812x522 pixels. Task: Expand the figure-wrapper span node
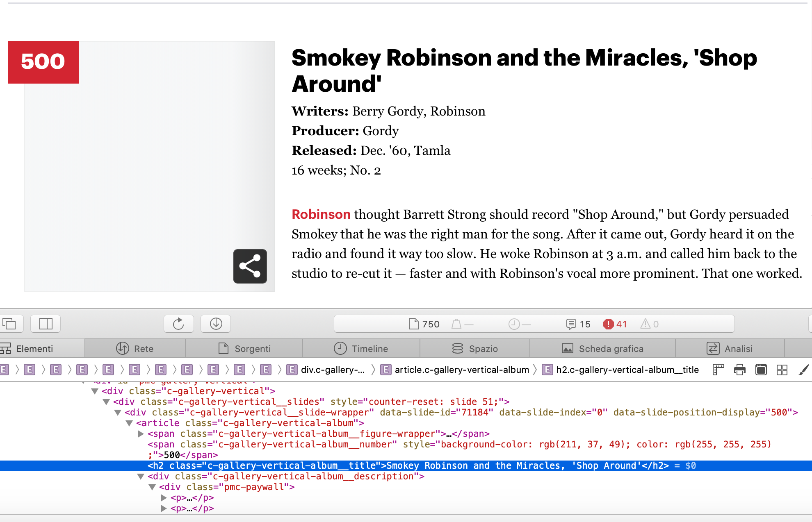(x=141, y=434)
